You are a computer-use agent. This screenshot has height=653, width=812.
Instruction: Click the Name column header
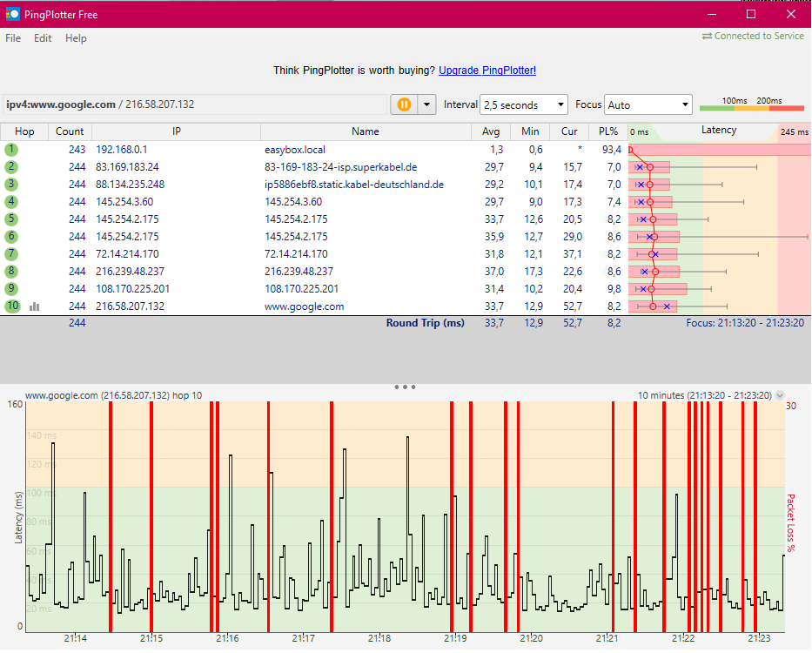364,131
